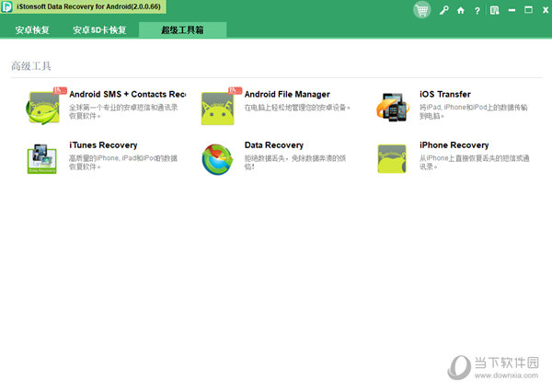Click the iTunes Recovery title
The image size is (552, 392).
pos(103,145)
